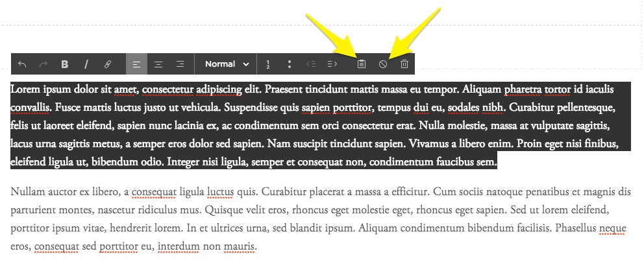Screen dimensions: 644x260
Task: Click the underlined word "mauris"
Action: click(x=239, y=246)
